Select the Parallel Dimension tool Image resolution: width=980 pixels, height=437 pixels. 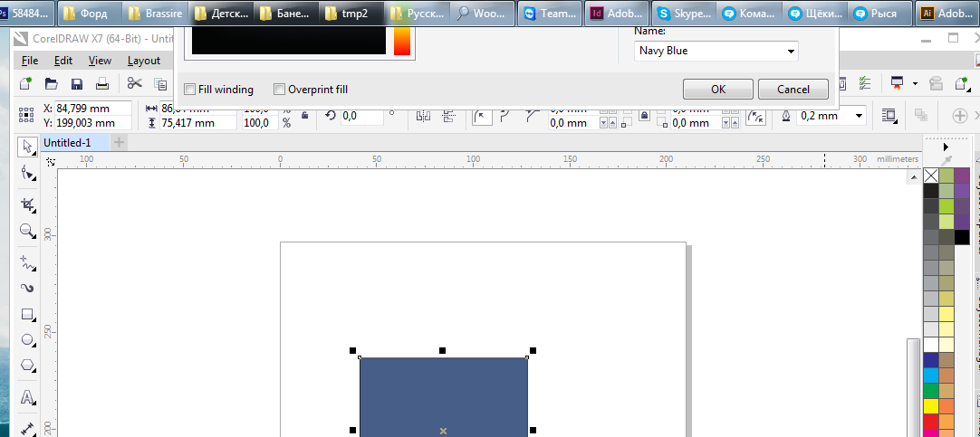click(x=27, y=428)
